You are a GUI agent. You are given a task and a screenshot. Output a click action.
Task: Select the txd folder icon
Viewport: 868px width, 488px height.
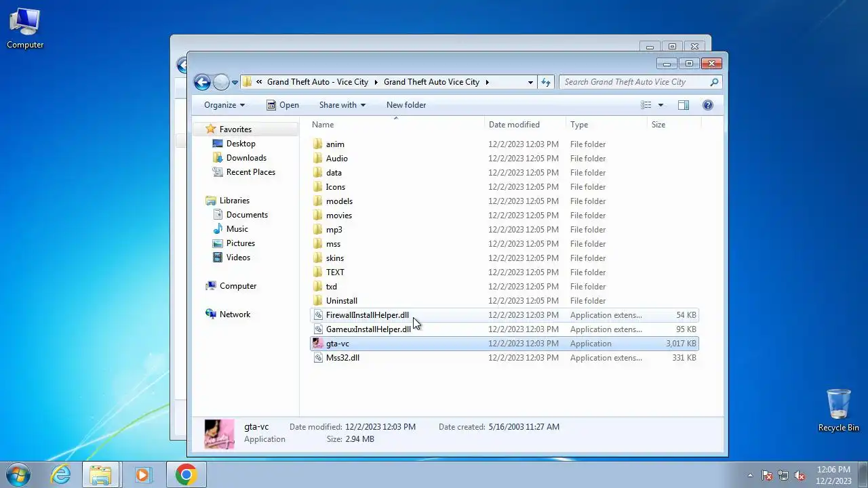coord(318,287)
